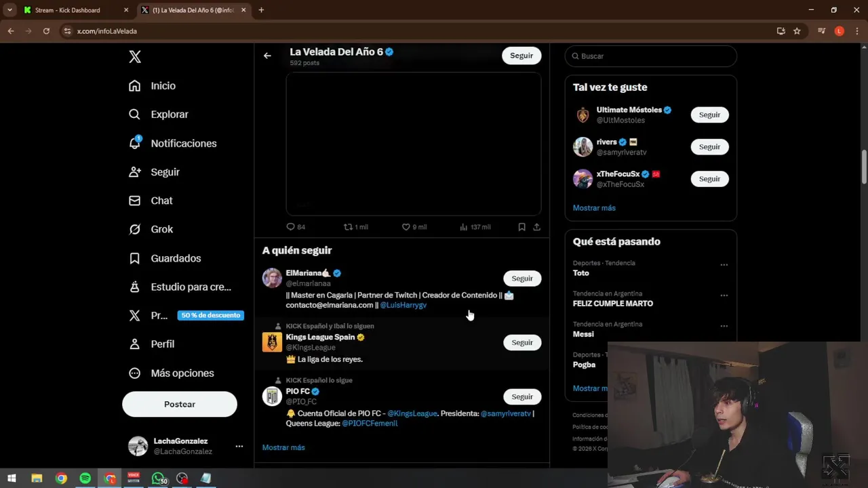The height and width of the screenshot is (488, 868).
Task: Open Spotify from the taskbar
Action: pos(85,479)
